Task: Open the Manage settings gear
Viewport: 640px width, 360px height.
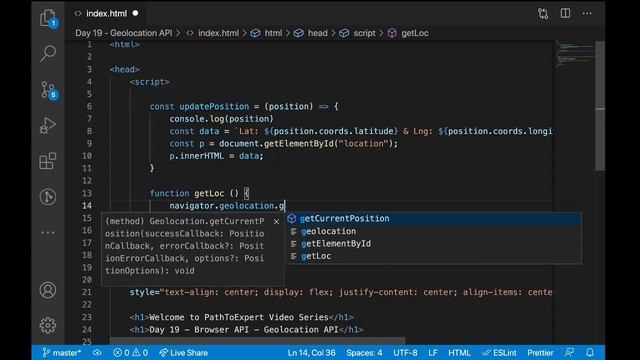Action: click(48, 325)
